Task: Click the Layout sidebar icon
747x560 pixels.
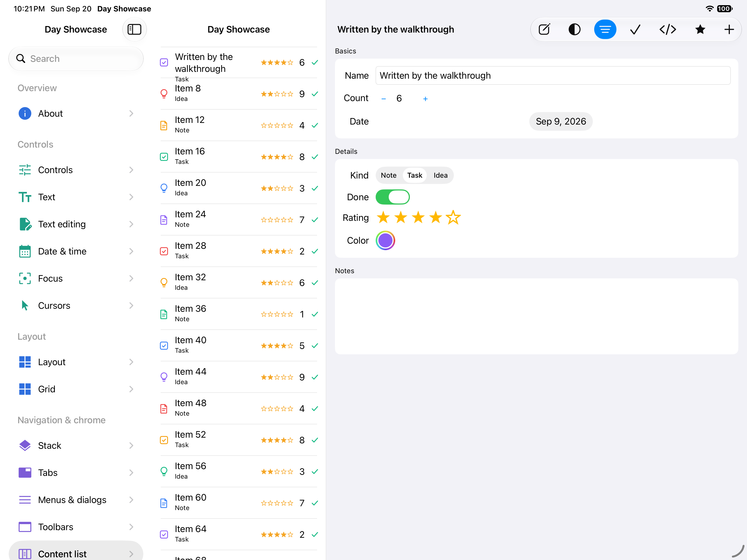Action: (25, 362)
